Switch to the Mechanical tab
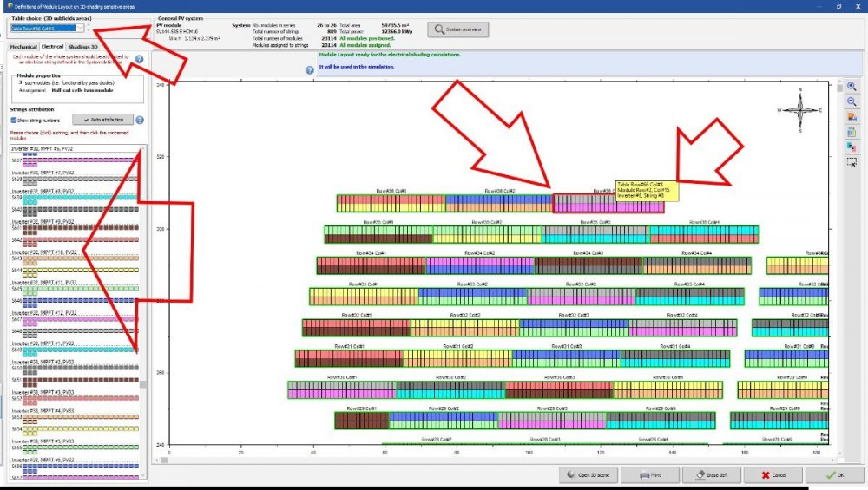Screen dimensions: 868x490 pos(23,46)
